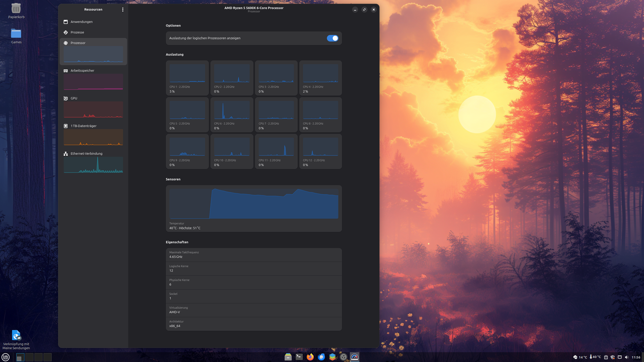Click the volume icon in system tray
Viewport: 644px width, 362px height.
click(x=627, y=357)
